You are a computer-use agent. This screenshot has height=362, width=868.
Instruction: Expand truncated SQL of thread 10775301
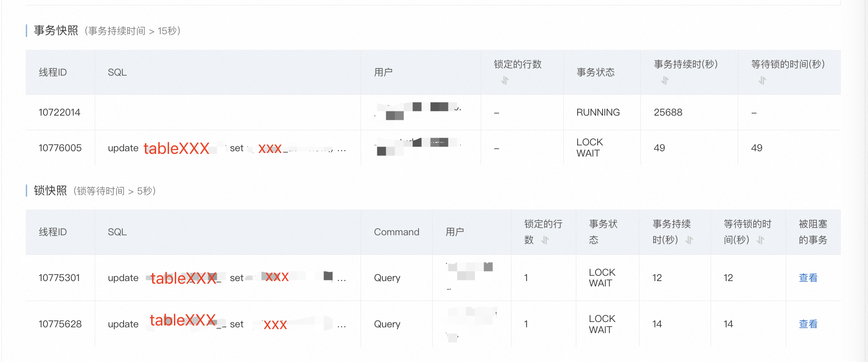(342, 279)
